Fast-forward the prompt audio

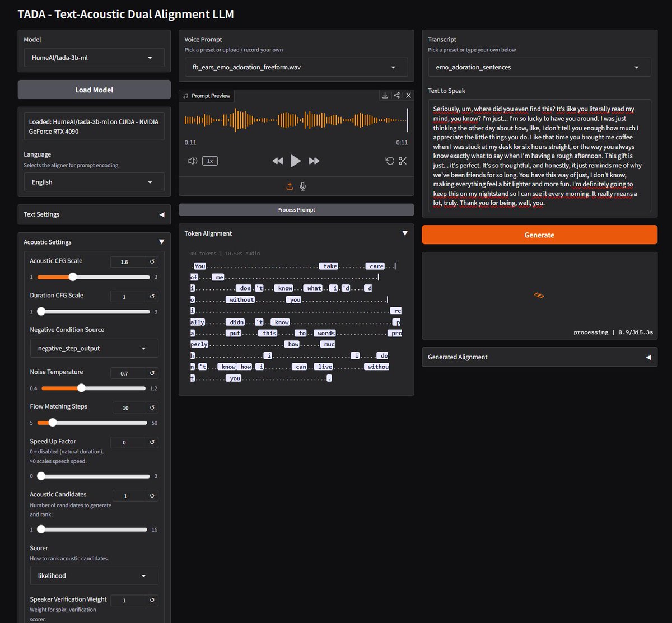(x=314, y=161)
